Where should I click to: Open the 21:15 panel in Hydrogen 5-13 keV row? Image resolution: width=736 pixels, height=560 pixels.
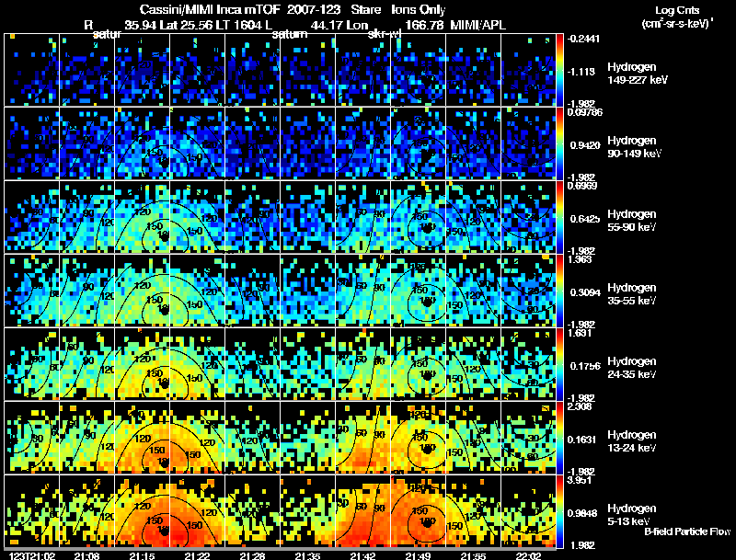[x=142, y=511]
